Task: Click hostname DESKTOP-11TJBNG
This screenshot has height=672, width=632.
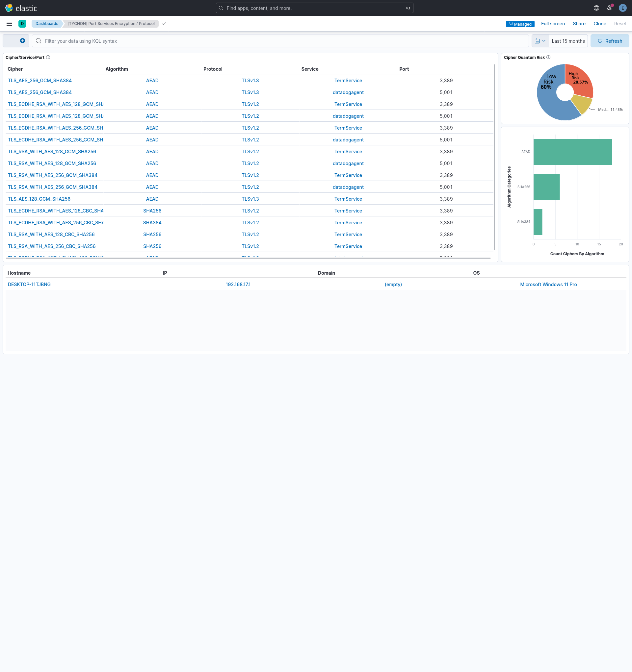Action: (x=29, y=284)
